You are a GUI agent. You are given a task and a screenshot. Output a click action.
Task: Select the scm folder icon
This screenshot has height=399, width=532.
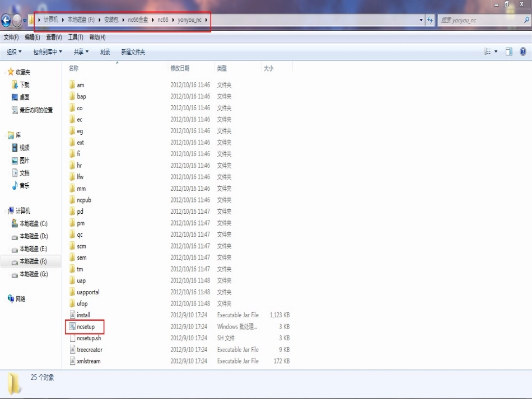72,246
